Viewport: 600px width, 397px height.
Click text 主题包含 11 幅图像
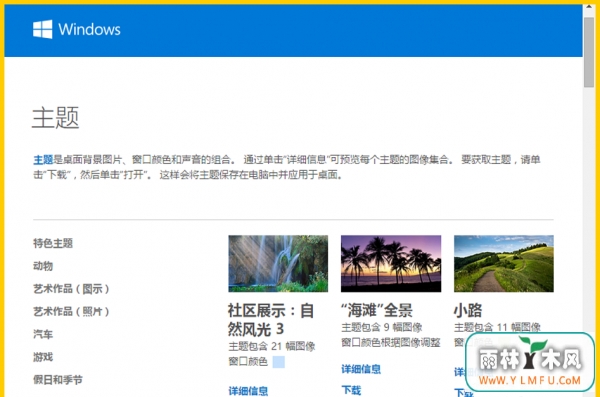[x=497, y=327]
